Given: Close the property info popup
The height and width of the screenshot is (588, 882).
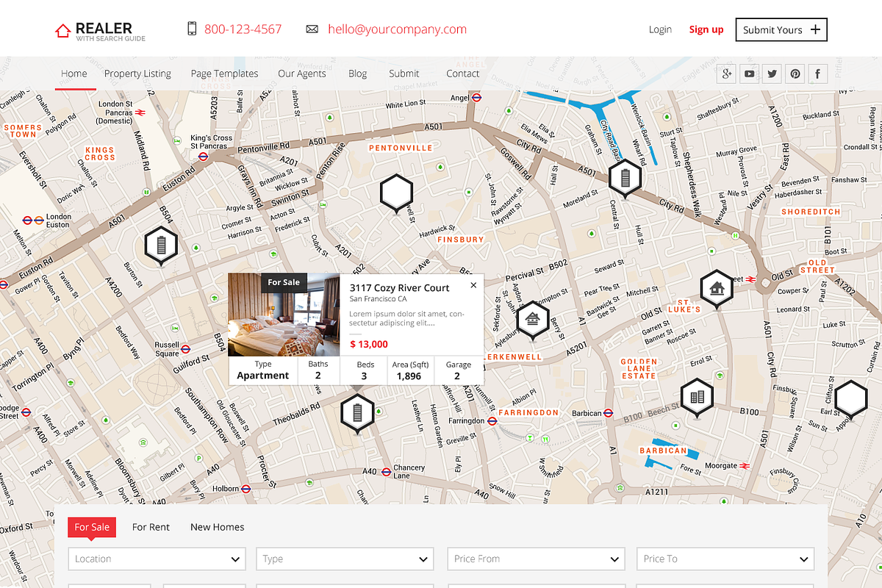Looking at the screenshot, I should coord(473,285).
